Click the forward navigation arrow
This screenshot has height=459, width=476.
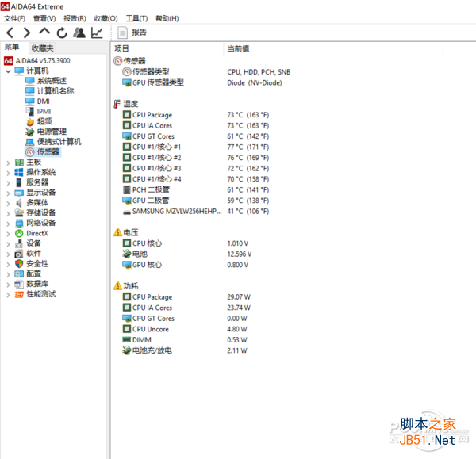click(27, 33)
